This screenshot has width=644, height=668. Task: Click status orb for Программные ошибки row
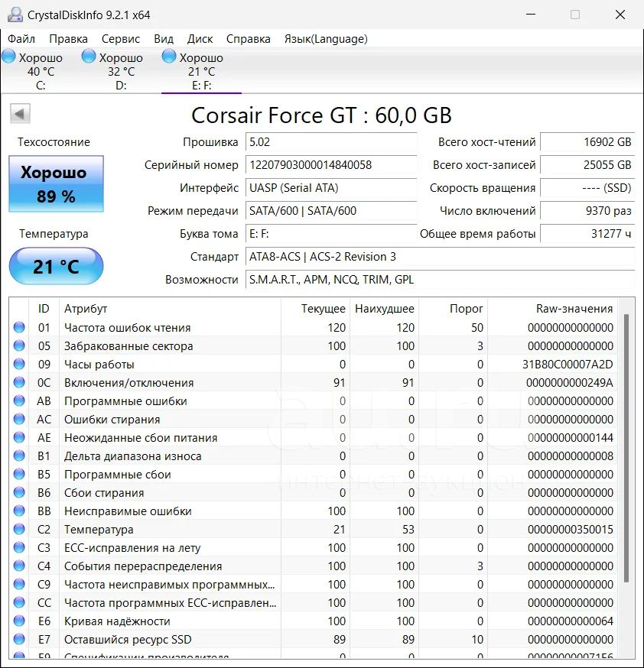tap(19, 400)
